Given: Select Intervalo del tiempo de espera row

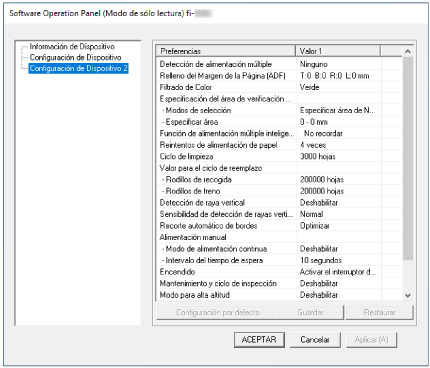Looking at the screenshot, I should [x=279, y=260].
